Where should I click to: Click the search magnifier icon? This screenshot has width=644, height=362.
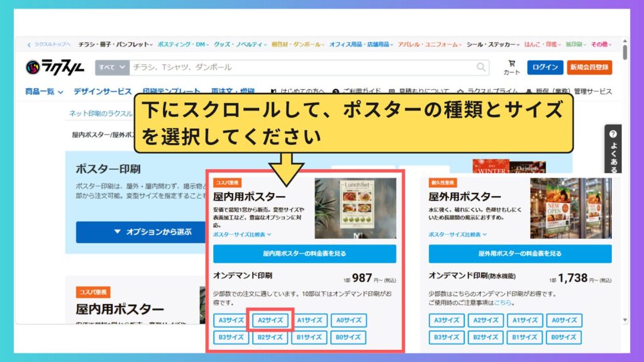tap(482, 67)
